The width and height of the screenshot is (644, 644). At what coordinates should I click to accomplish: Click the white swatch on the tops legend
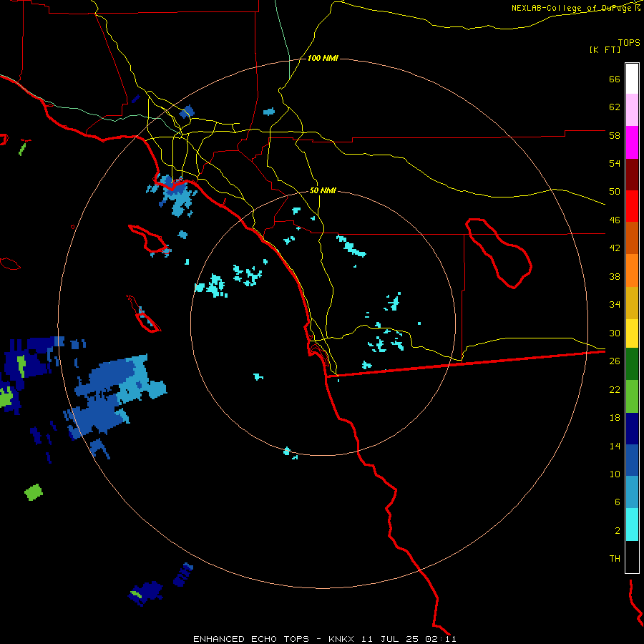click(x=632, y=79)
